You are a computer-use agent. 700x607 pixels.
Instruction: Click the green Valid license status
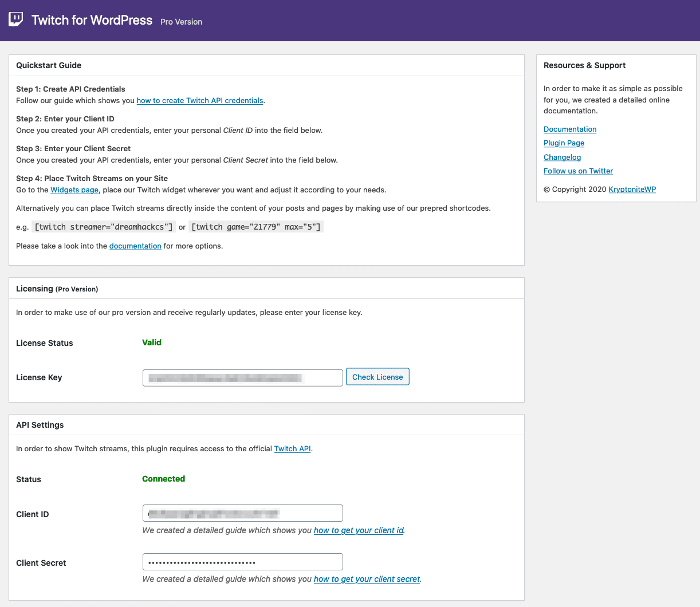coord(152,342)
